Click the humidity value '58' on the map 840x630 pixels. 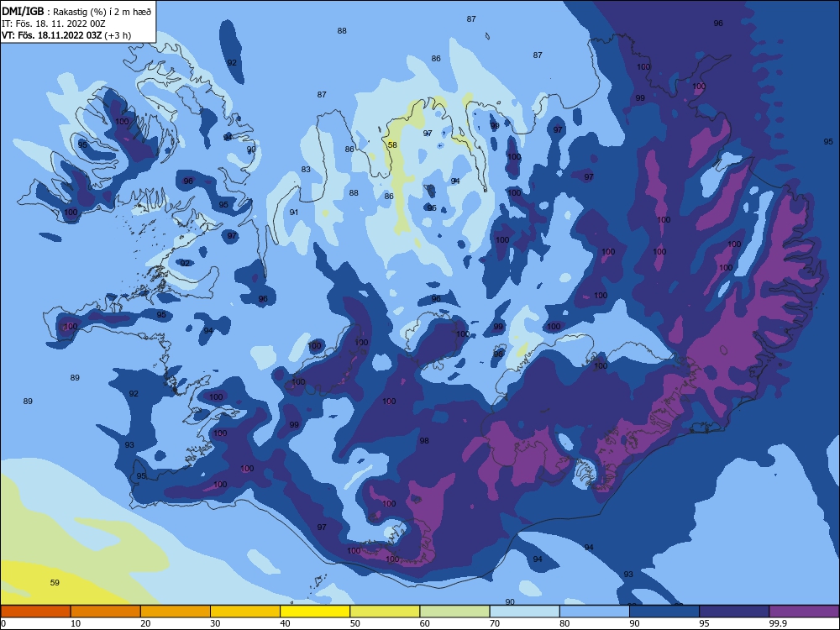point(392,145)
